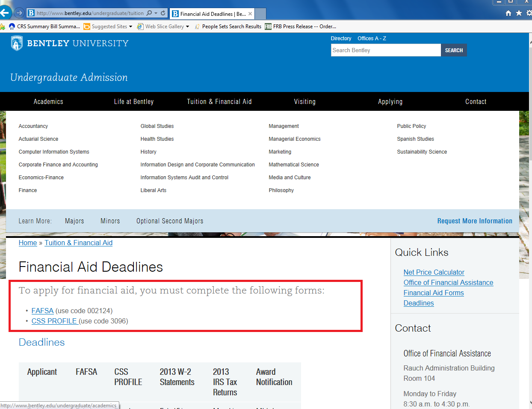Viewport: 532px width, 409px height.
Task: Select the Accountancy major link
Action: [x=33, y=126]
